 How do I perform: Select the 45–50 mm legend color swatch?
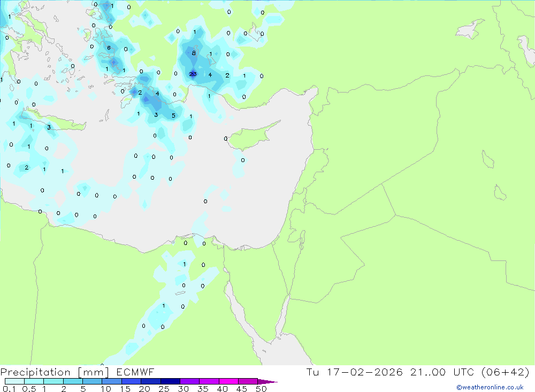[x=248, y=381]
